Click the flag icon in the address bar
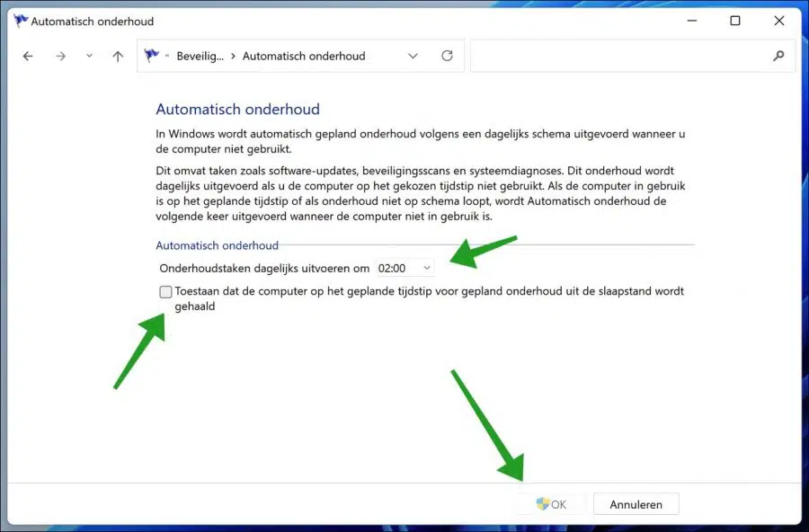809x532 pixels. click(x=152, y=55)
